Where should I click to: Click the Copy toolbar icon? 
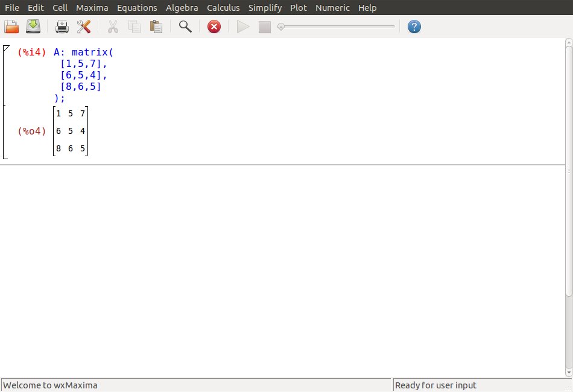point(135,27)
